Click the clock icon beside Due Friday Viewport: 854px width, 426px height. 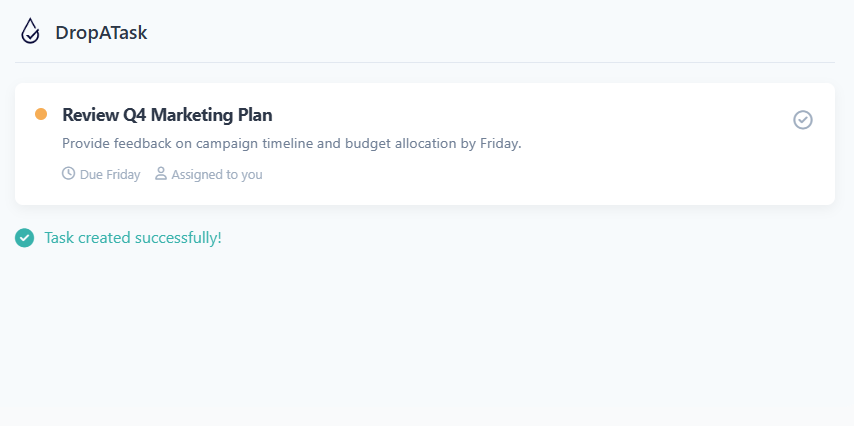pos(69,174)
